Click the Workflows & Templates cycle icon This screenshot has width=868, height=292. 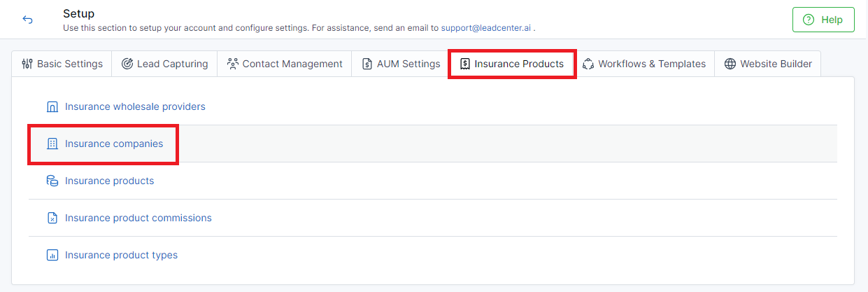[x=588, y=64]
